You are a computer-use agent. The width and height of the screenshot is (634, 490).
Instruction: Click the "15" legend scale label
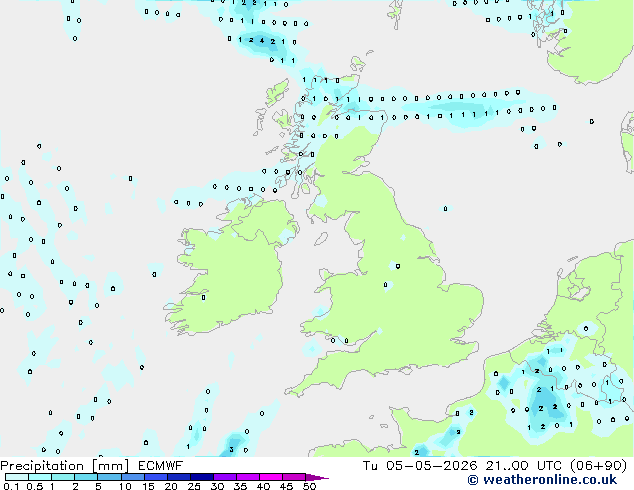click(148, 486)
